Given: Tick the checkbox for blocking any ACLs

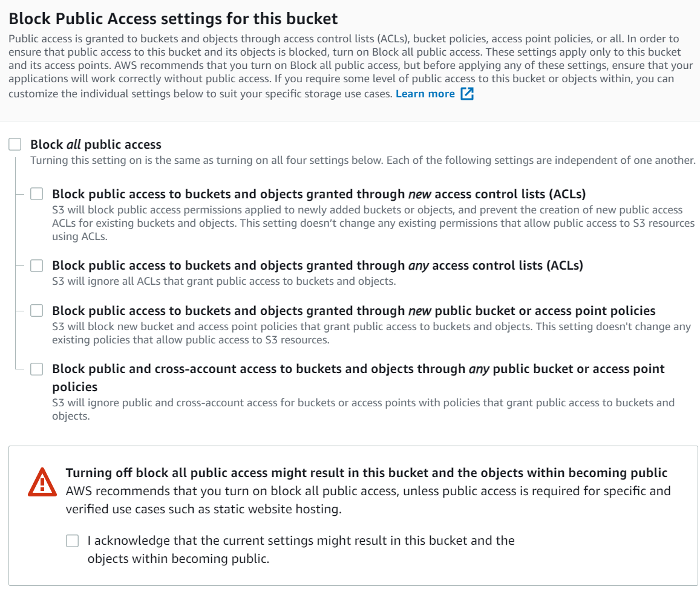Looking at the screenshot, I should point(37,265).
